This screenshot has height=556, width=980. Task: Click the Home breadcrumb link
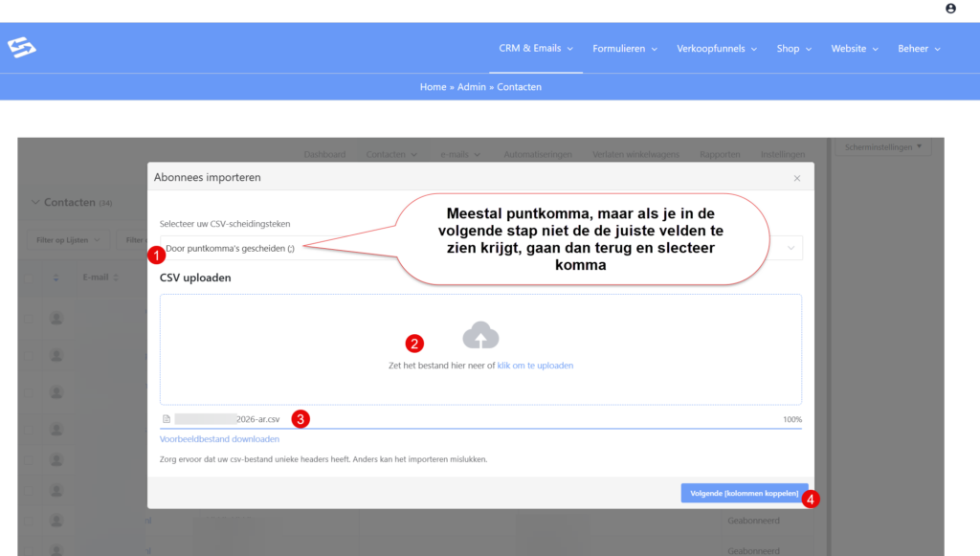coord(433,87)
